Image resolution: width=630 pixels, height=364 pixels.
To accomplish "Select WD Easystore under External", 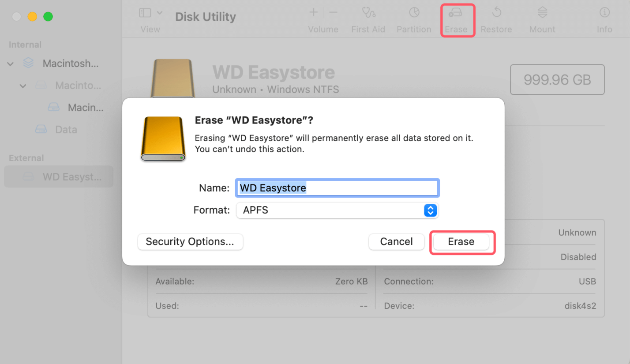I will coord(59,176).
